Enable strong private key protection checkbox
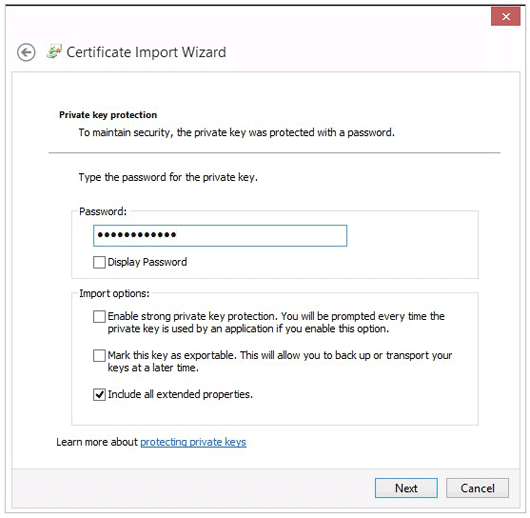Image resolution: width=530 pixels, height=518 pixels. [x=99, y=316]
